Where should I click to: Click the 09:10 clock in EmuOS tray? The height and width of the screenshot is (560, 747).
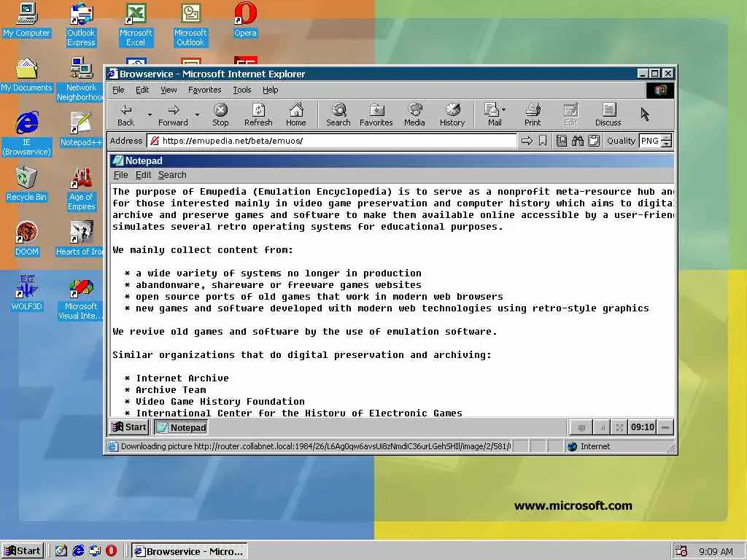[642, 427]
